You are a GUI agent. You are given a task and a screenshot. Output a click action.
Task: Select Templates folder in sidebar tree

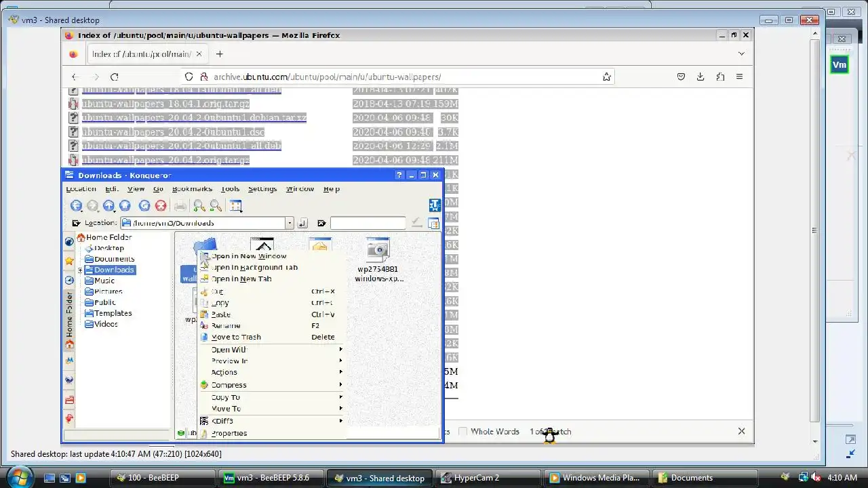(113, 313)
